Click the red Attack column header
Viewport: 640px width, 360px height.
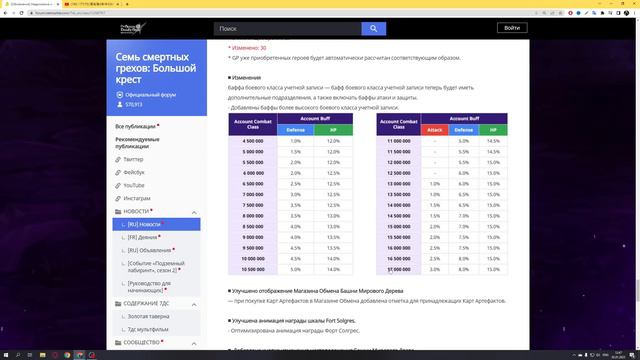click(x=435, y=130)
